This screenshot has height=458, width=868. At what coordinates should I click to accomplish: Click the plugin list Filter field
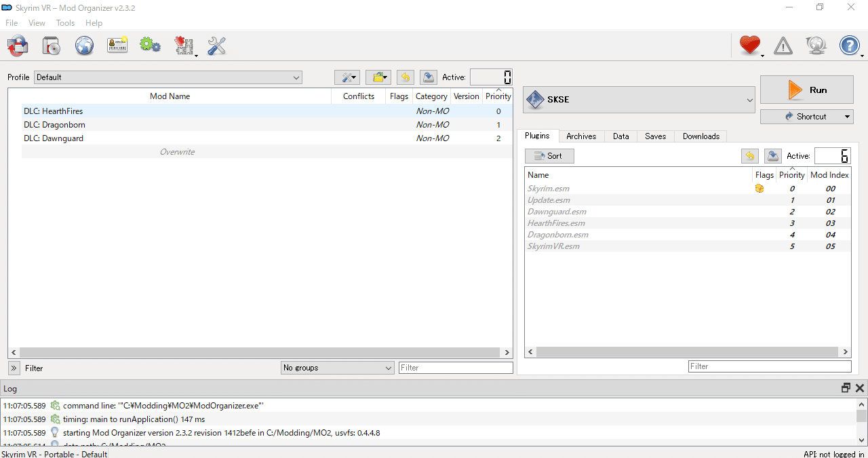pos(770,366)
